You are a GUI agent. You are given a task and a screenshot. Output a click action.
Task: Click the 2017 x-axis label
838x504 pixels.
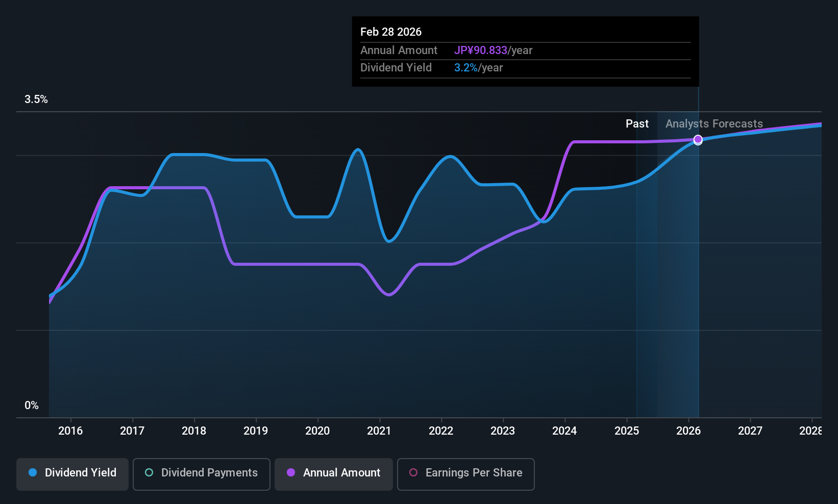pyautogui.click(x=132, y=431)
